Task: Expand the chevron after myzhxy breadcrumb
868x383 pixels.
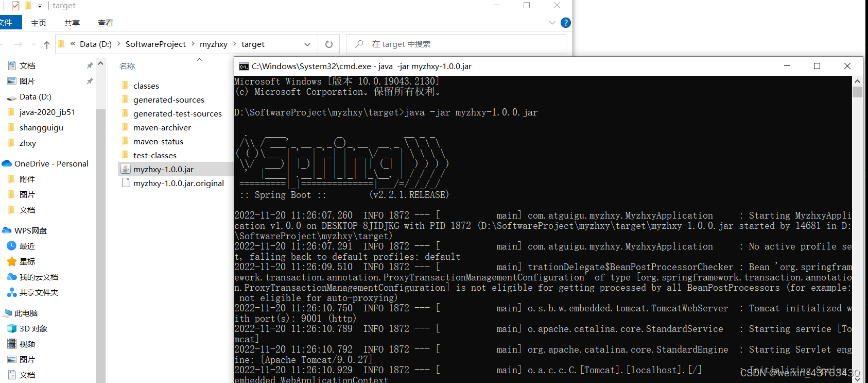Action: (x=235, y=44)
